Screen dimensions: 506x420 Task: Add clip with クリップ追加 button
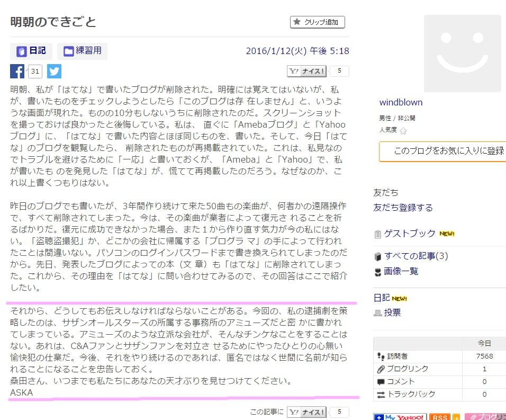click(318, 22)
